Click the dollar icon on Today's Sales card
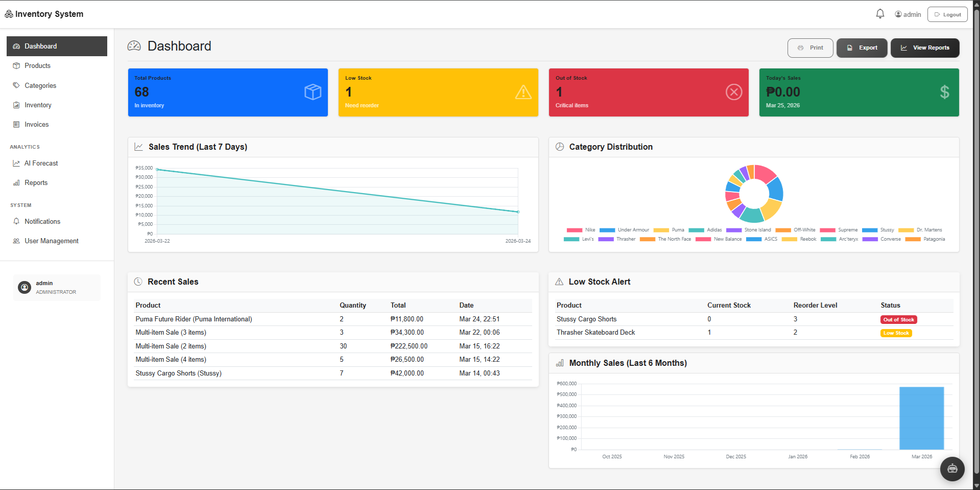Image resolution: width=980 pixels, height=490 pixels. tap(944, 92)
